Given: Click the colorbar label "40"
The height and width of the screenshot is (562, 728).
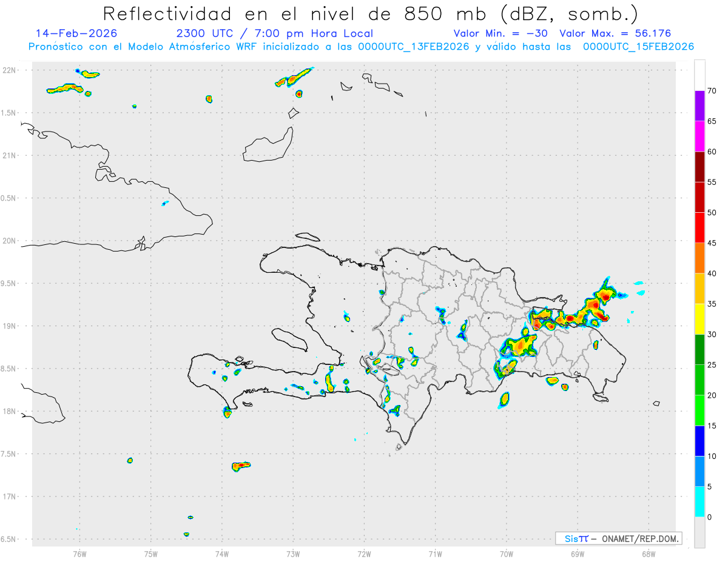Looking at the screenshot, I should (x=712, y=273).
